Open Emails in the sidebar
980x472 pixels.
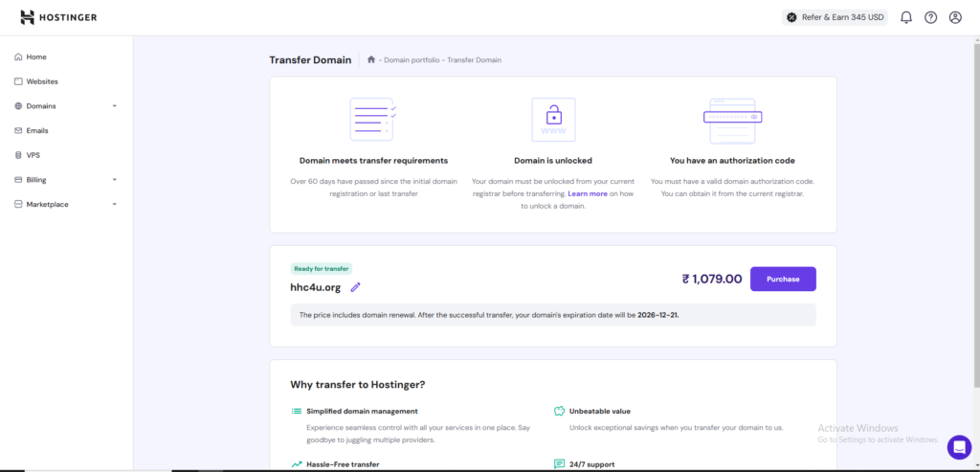pyautogui.click(x=37, y=130)
